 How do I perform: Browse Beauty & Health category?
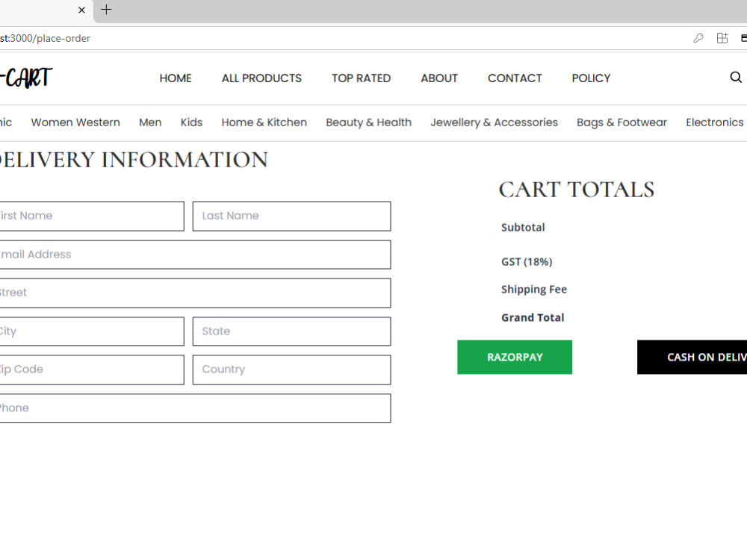(x=369, y=122)
